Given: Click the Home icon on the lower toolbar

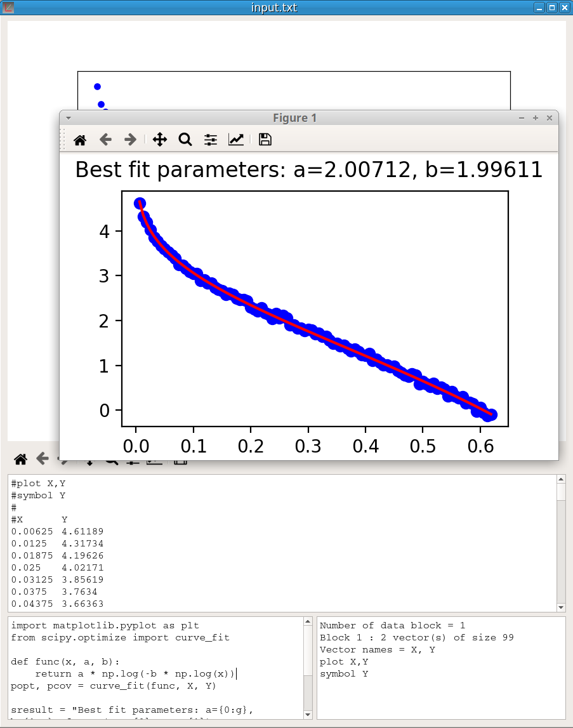Looking at the screenshot, I should pyautogui.click(x=20, y=458).
